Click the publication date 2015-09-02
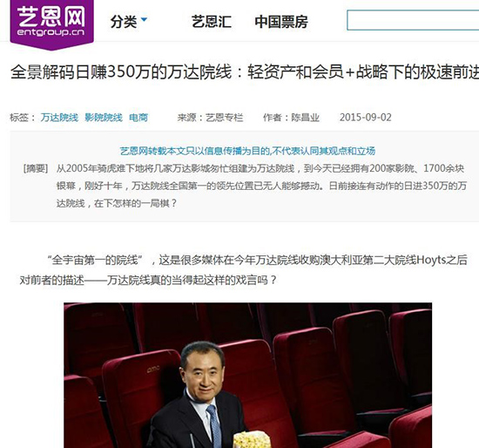 tap(366, 118)
